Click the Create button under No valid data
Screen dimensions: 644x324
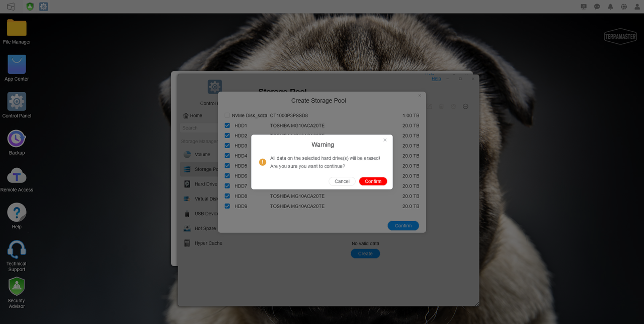pyautogui.click(x=365, y=253)
